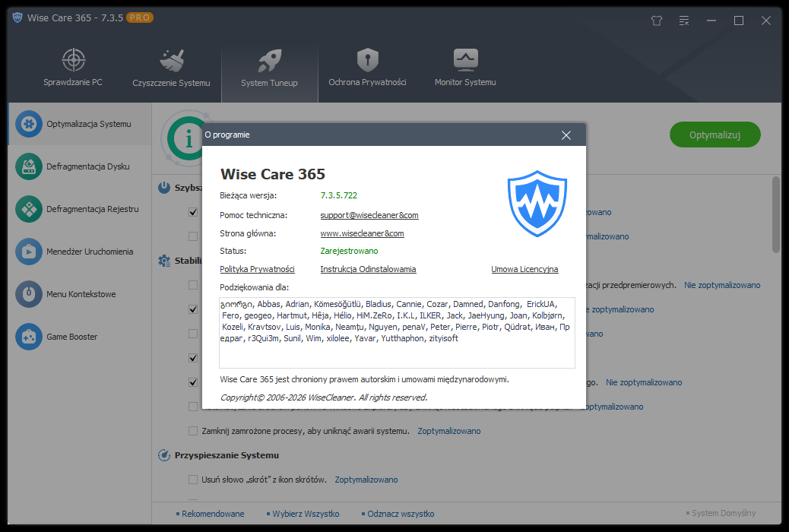Open the Umowa Licencyjna link
Image resolution: width=789 pixels, height=532 pixels.
(524, 269)
